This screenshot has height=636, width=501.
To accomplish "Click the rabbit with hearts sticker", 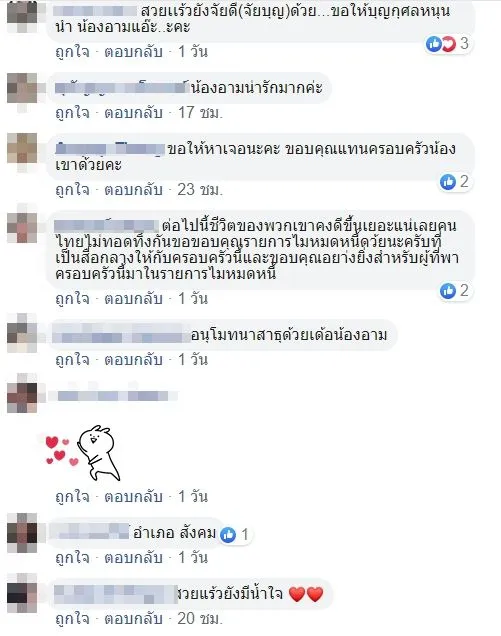I will pos(83,453).
